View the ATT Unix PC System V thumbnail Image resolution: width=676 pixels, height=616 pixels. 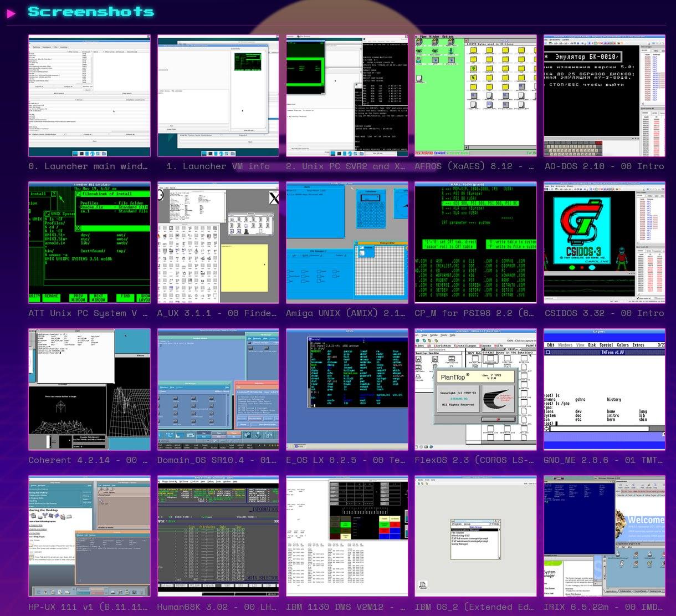(89, 243)
